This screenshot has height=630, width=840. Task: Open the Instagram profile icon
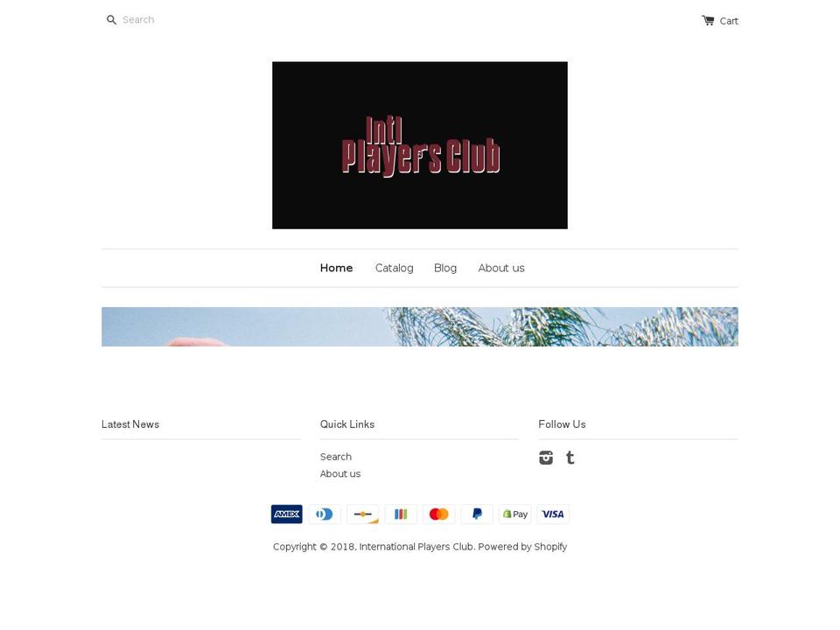tap(546, 458)
